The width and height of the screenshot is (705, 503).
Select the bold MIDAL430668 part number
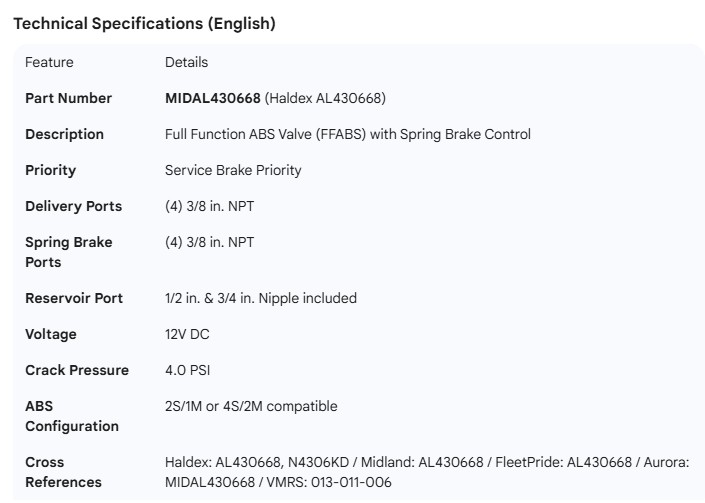coord(212,98)
